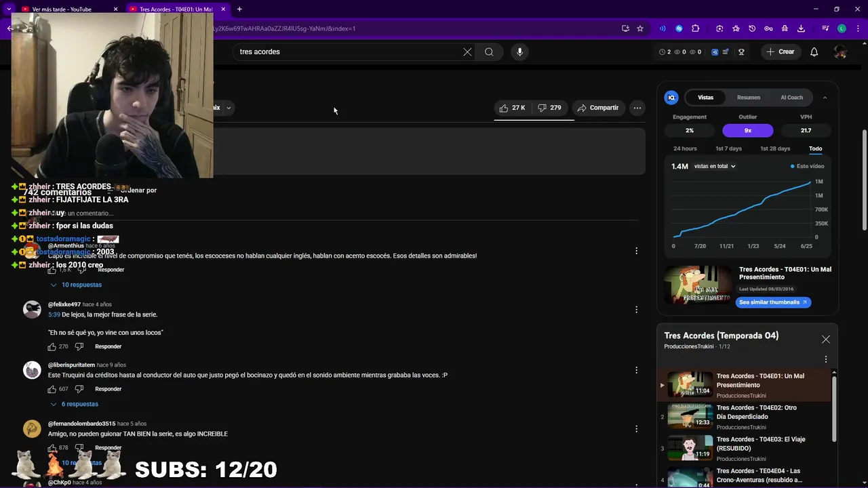The image size is (868, 488).
Task: Jump to timestamp 5:39 in felixke497 comment
Action: pos(54,314)
